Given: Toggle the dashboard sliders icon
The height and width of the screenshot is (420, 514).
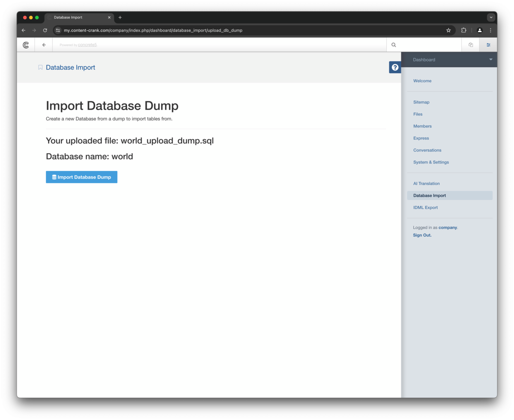Looking at the screenshot, I should (x=488, y=45).
